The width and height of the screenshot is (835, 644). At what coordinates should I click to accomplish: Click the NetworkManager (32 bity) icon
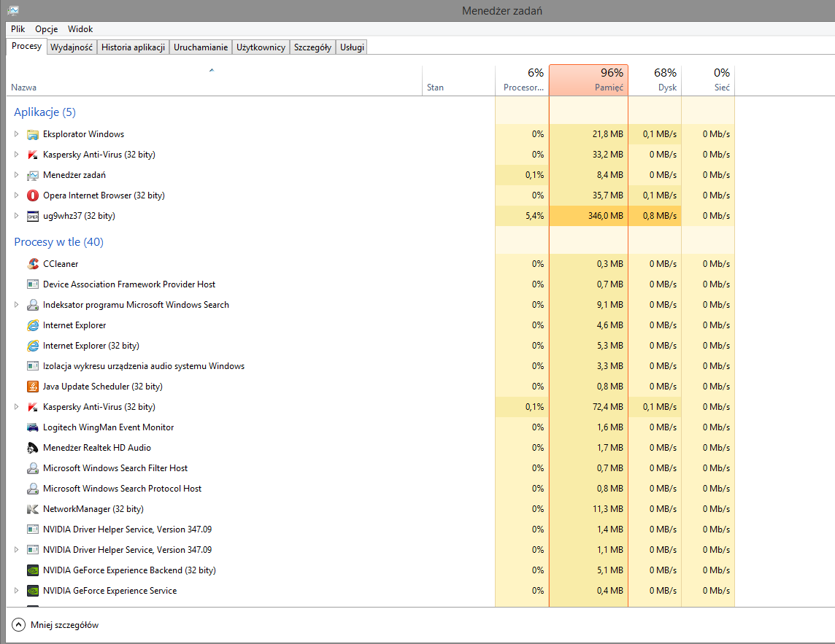[33, 509]
